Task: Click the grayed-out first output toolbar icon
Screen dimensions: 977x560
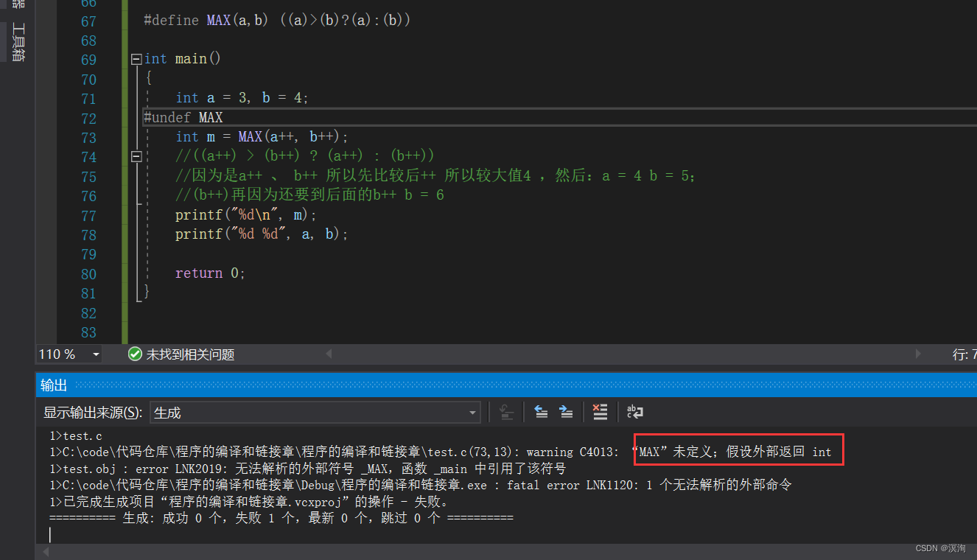Action: (x=506, y=412)
